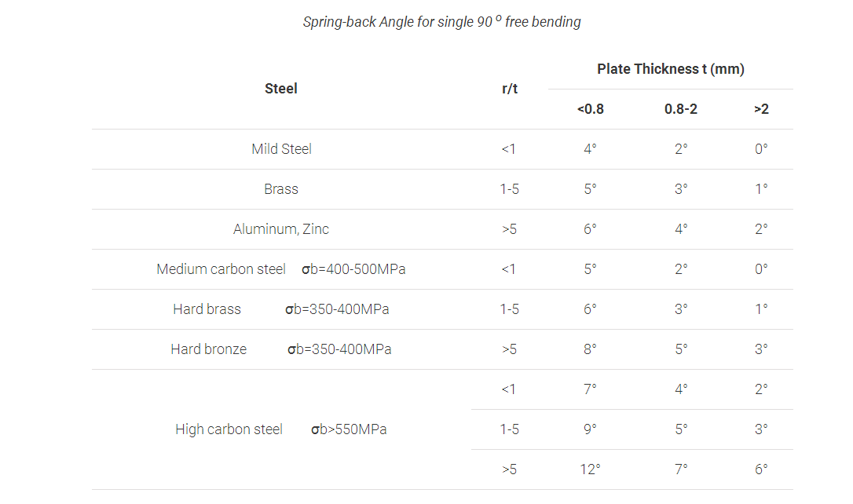The width and height of the screenshot is (853, 504).
Task: Click the 12° spring-back value
Action: coord(591,469)
